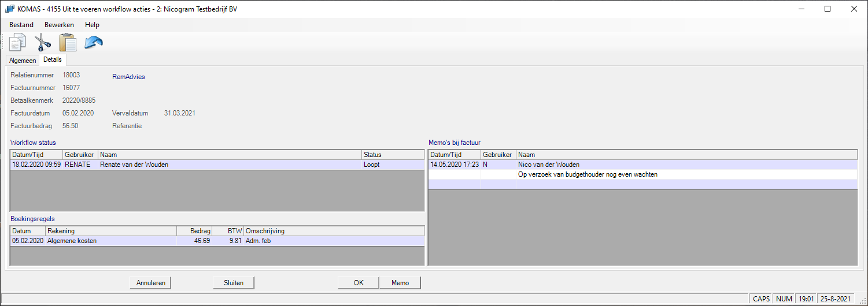Click the 19:01 time in status bar
The height and width of the screenshot is (306, 868).
pyautogui.click(x=806, y=299)
